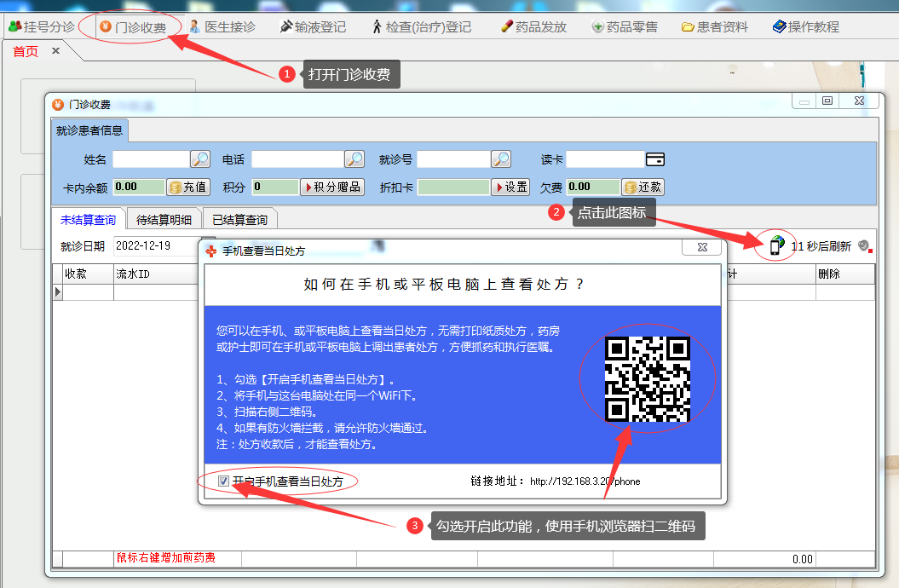The height and width of the screenshot is (588, 899).
Task: Click the 还款 repayment button
Action: [643, 187]
